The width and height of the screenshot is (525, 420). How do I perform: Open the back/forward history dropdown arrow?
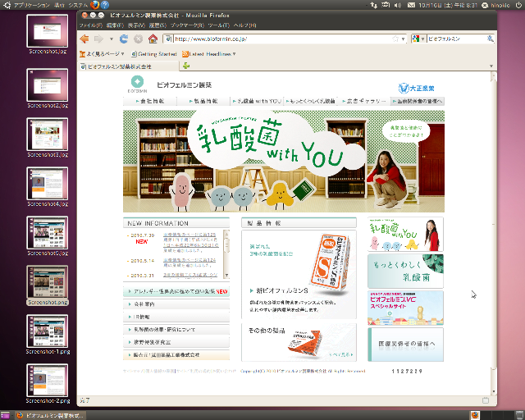(x=112, y=39)
